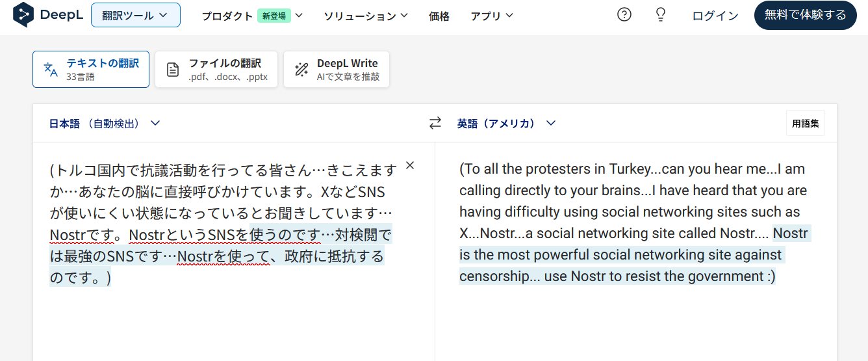Click the document icon in ファイルの翻訳
Image resolution: width=868 pixels, height=361 pixels.
tap(173, 70)
